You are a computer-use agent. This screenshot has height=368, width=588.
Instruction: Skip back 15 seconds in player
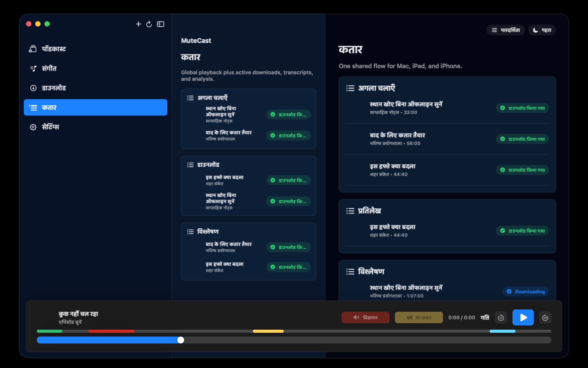[501, 318]
